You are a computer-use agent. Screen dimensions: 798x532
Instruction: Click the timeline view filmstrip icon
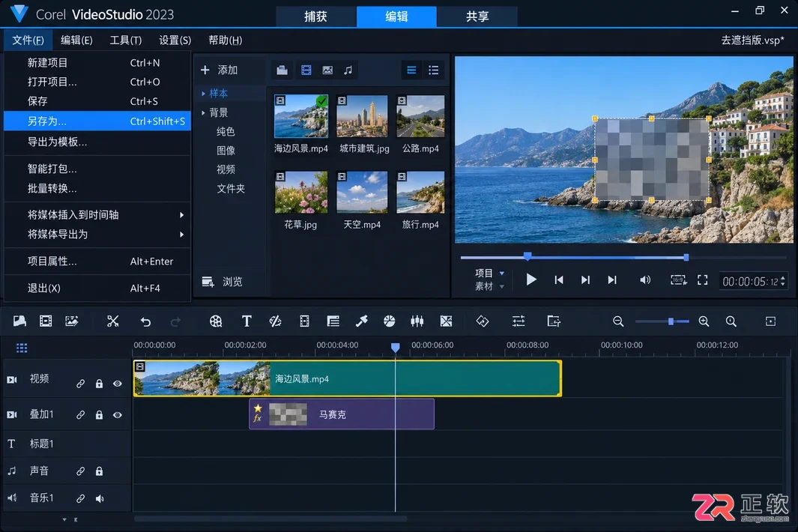[x=46, y=321]
